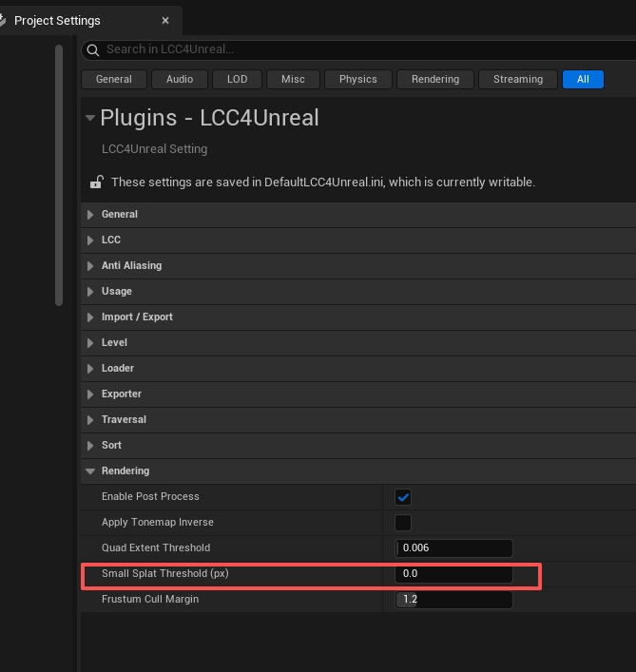Click the left panel vertical scrollbar
636x672 pixels.
59,175
